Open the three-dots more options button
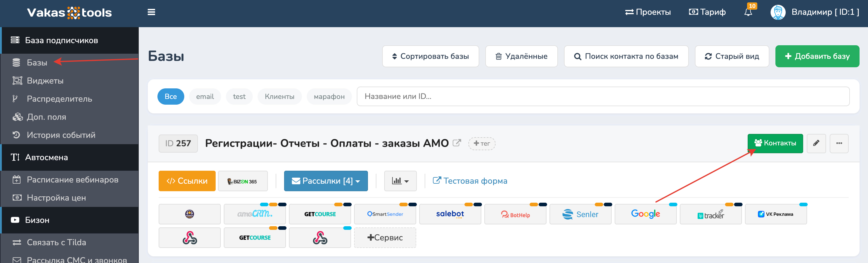868x263 pixels. [x=839, y=143]
